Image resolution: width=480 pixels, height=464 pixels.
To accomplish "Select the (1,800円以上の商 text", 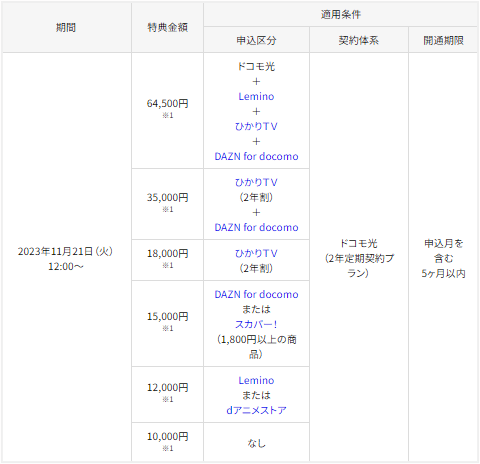I will coord(256,339).
